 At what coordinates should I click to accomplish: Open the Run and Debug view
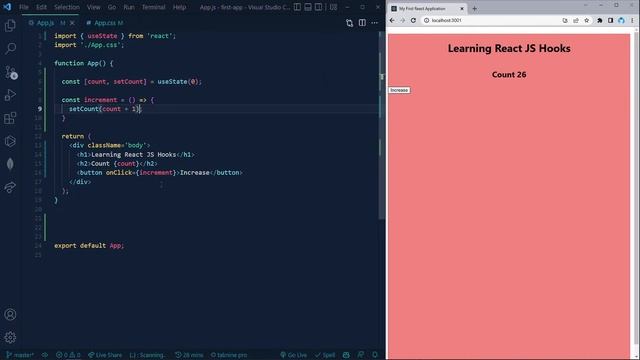[x=10, y=95]
